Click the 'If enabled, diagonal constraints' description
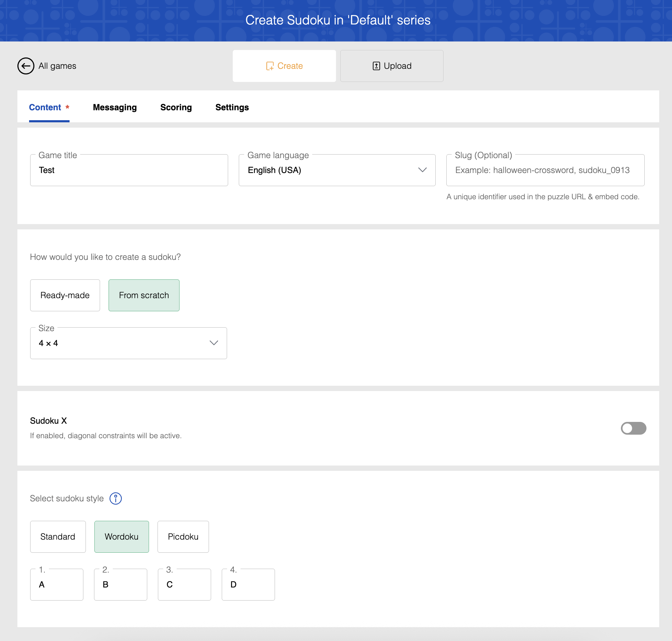This screenshot has height=641, width=672. point(106,436)
